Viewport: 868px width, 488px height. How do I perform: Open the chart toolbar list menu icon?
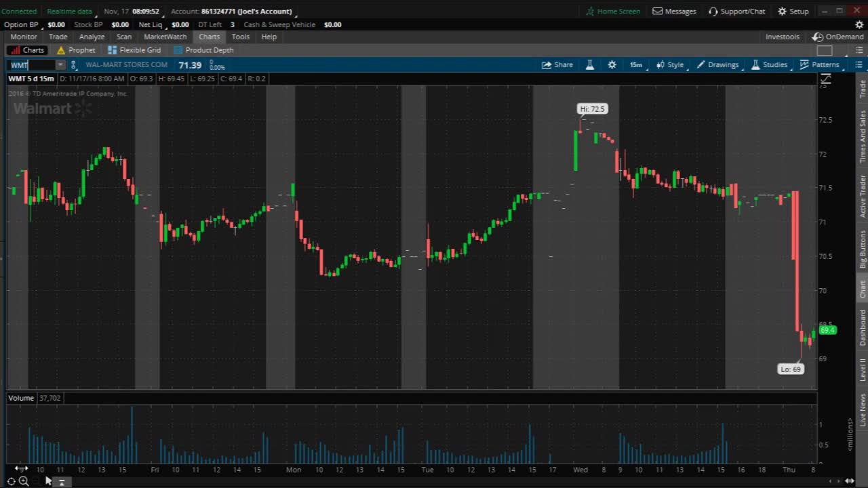[859, 65]
